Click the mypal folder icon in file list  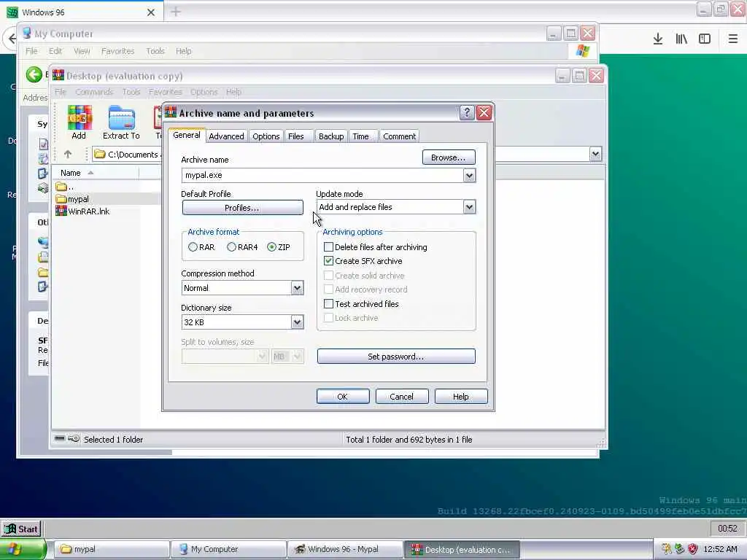pyautogui.click(x=61, y=199)
